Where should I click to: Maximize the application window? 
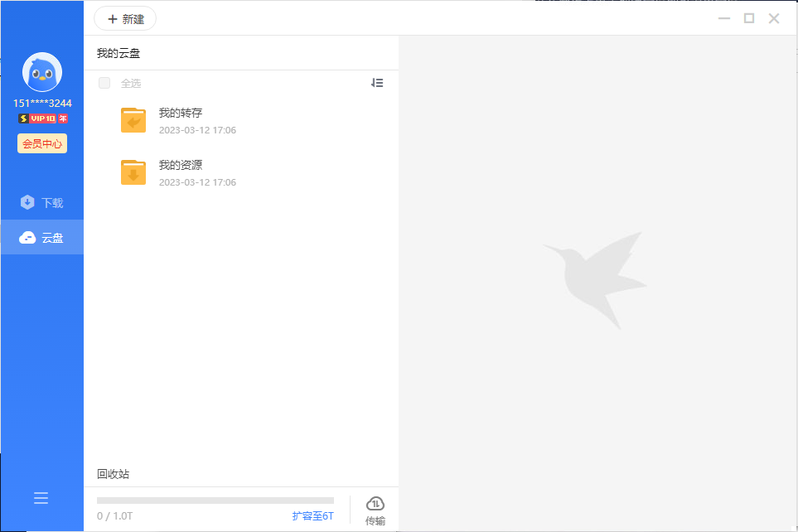click(749, 18)
